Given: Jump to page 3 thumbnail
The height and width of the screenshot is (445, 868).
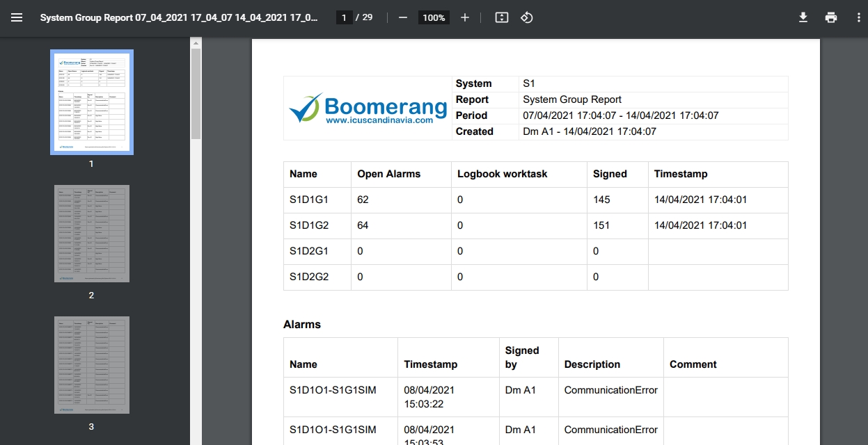Looking at the screenshot, I should (92, 364).
